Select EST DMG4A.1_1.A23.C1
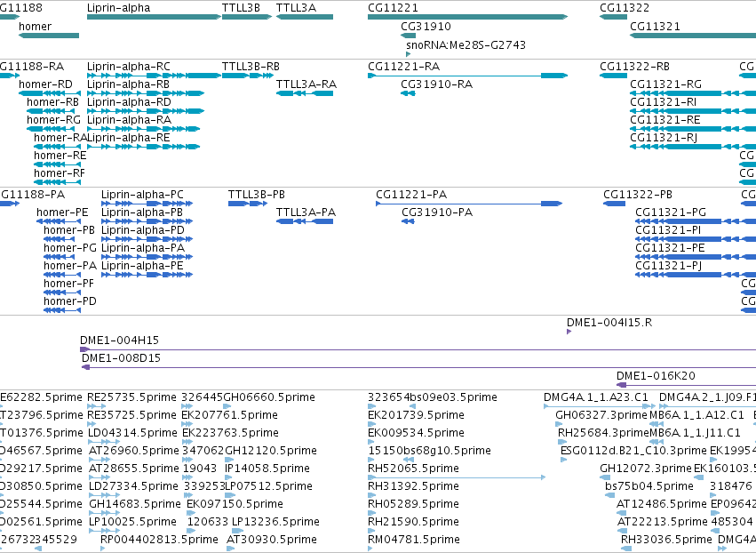This screenshot has width=756, height=553. (x=596, y=397)
